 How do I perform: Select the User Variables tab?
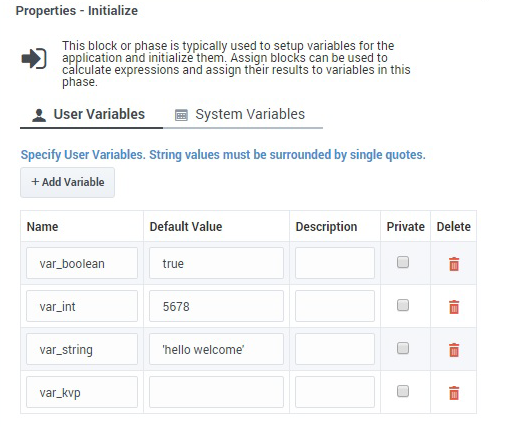[91, 115]
